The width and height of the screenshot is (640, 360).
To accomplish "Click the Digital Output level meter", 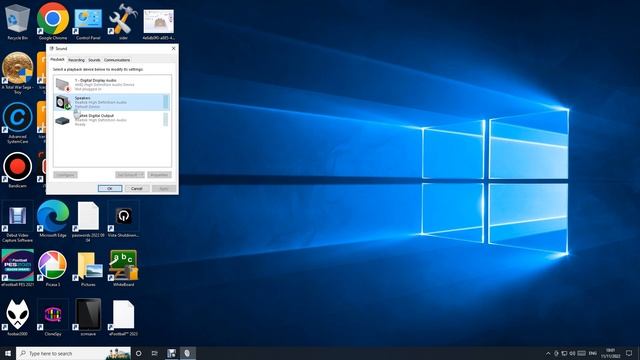I will click(x=166, y=120).
